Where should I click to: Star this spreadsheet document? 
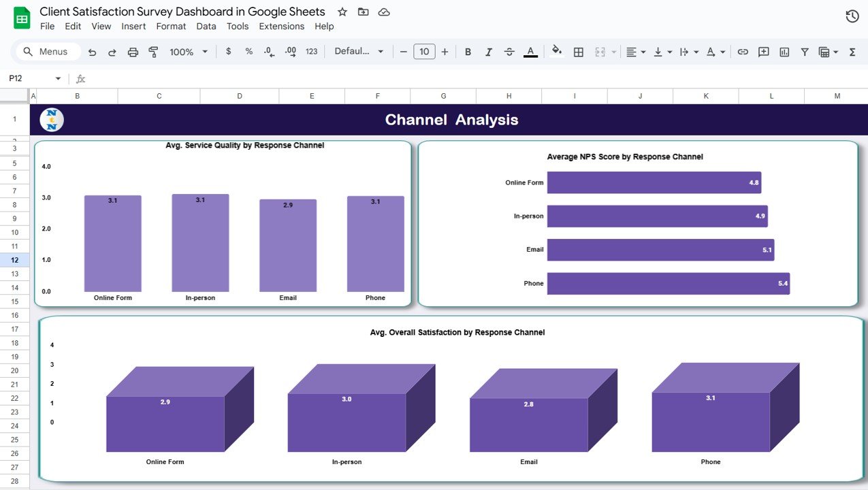(x=342, y=12)
